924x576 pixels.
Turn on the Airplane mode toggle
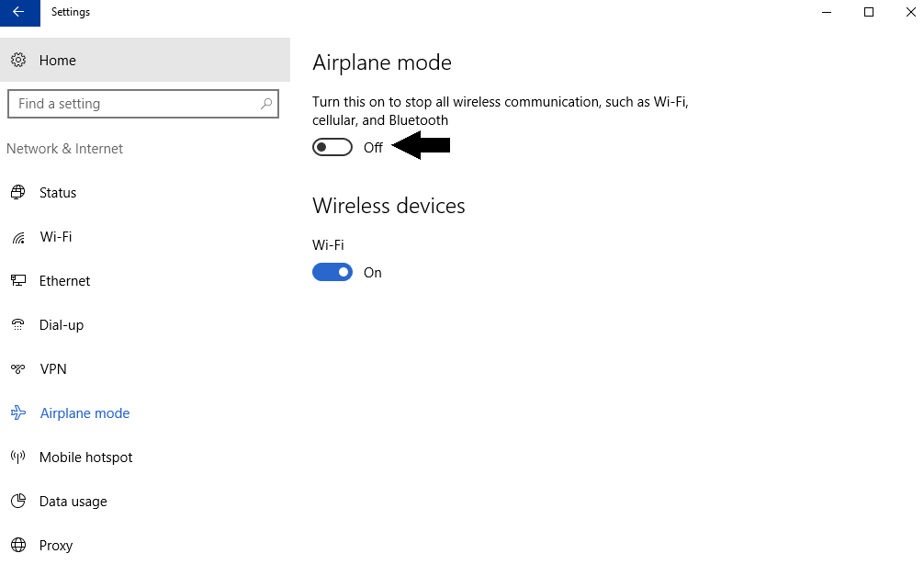pos(332,147)
